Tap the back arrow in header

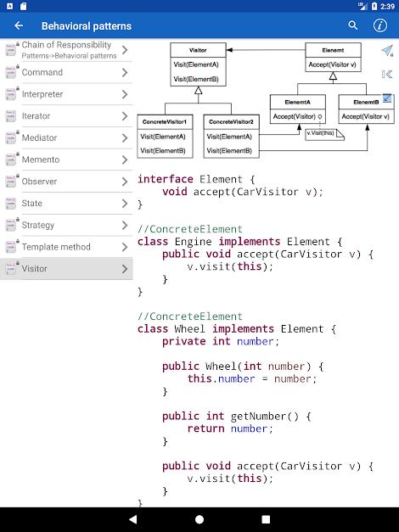click(x=19, y=25)
